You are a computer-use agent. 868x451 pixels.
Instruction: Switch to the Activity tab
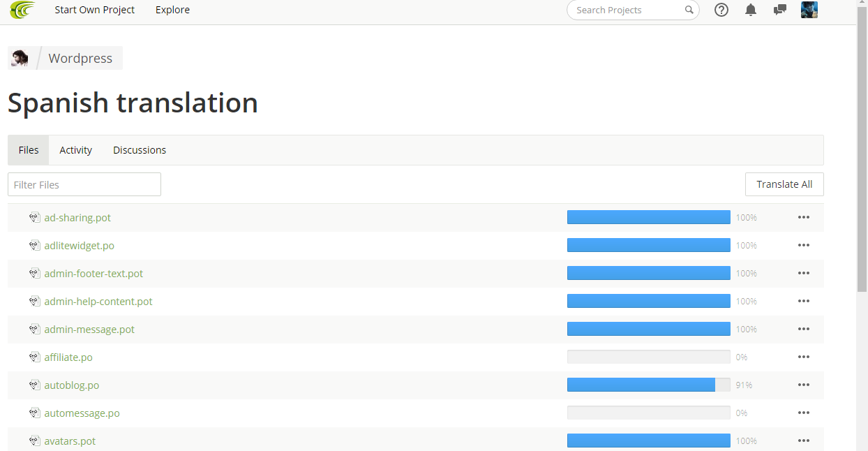tap(75, 150)
